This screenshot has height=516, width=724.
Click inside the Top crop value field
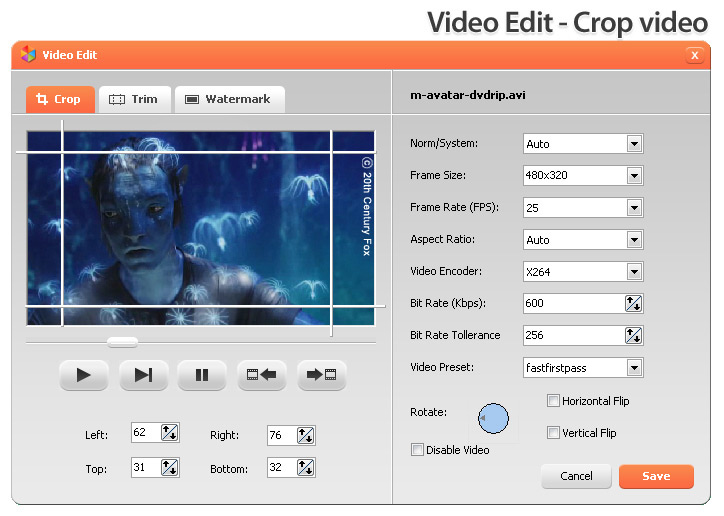145,468
